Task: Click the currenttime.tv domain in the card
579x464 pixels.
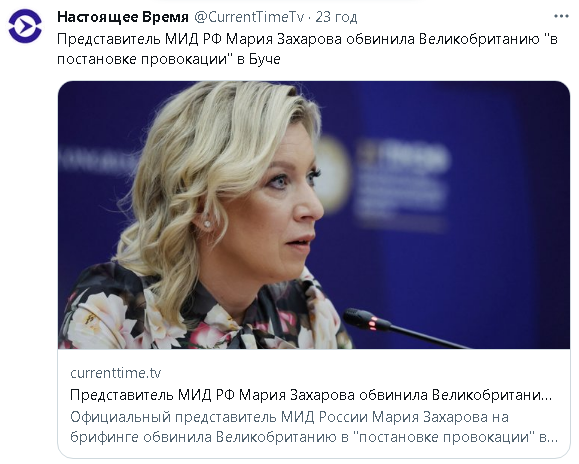Action: click(x=116, y=373)
